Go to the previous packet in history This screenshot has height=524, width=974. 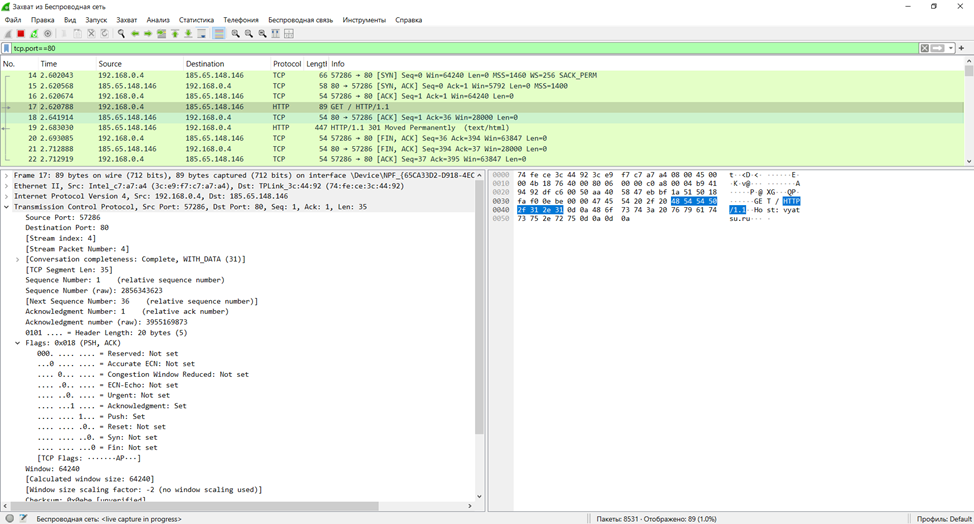(135, 33)
